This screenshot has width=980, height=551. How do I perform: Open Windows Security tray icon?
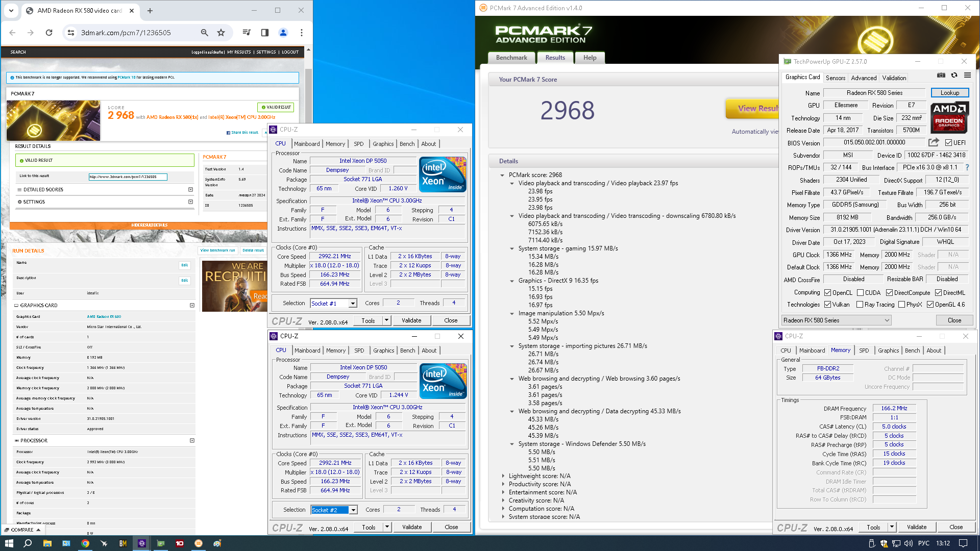pos(884,543)
